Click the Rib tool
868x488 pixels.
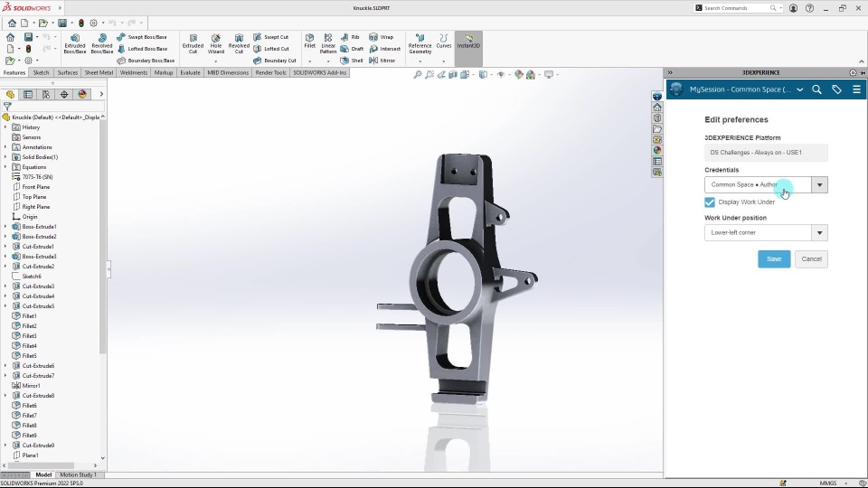pyautogui.click(x=350, y=37)
